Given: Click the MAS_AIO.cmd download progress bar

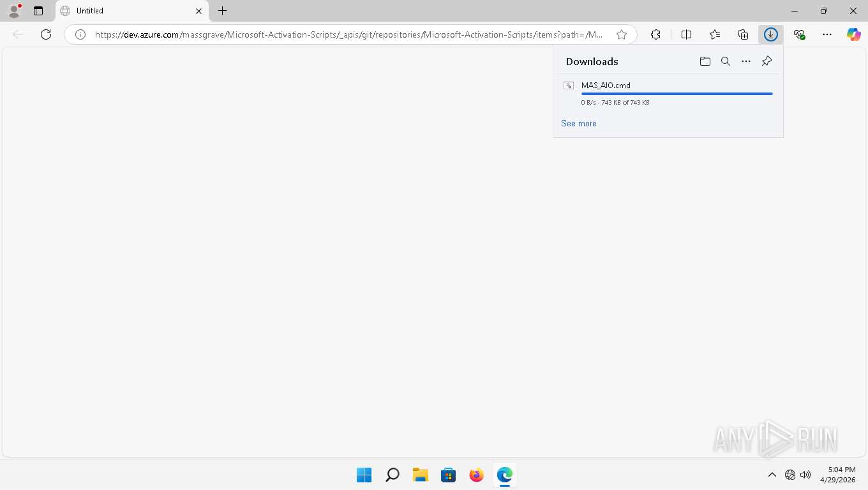Looking at the screenshot, I should point(677,94).
